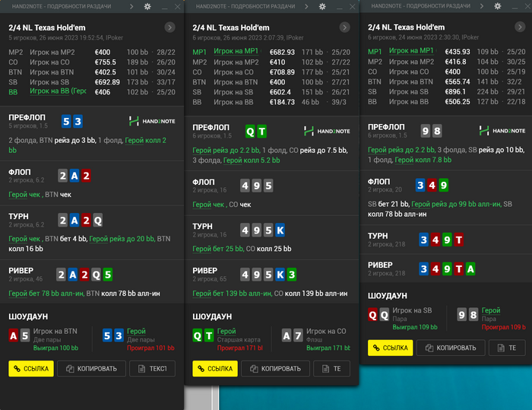Click red Q showdown card of Игрок на SB

pos(372,315)
